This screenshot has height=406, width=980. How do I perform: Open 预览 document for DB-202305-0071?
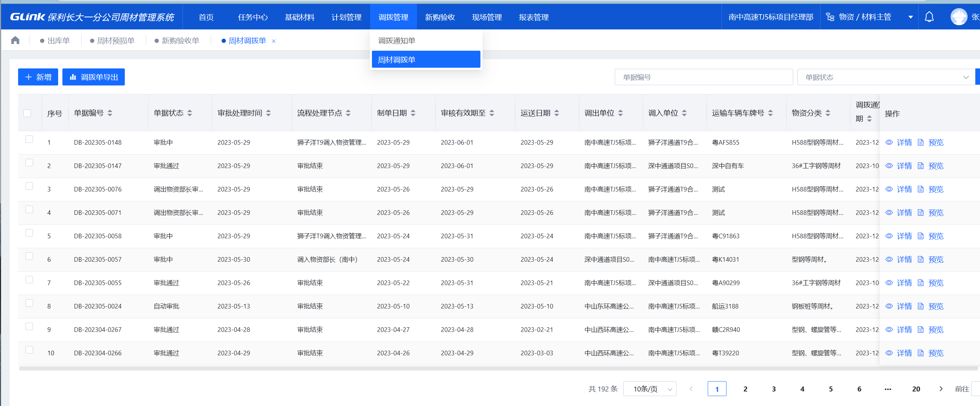pyautogui.click(x=931, y=213)
